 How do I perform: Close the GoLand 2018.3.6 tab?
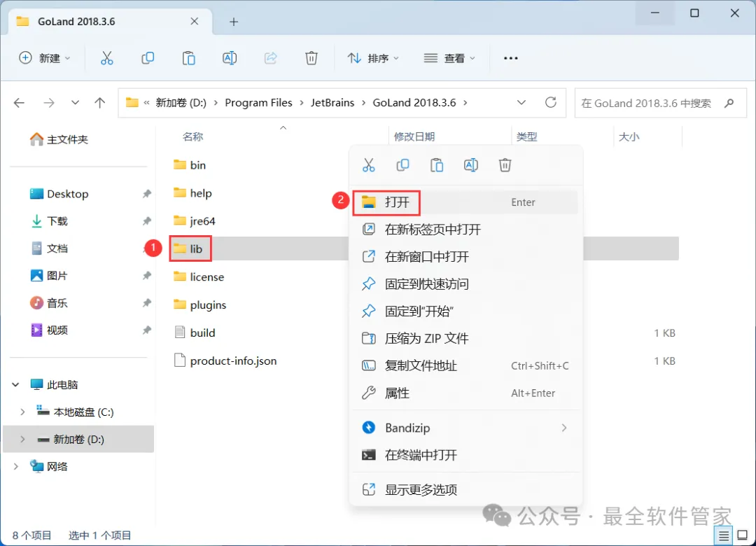click(x=195, y=21)
